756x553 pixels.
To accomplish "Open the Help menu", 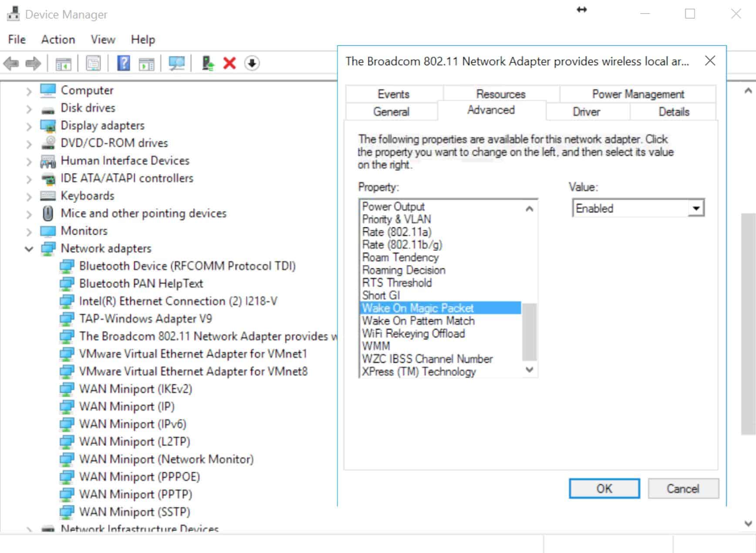I will click(x=143, y=40).
